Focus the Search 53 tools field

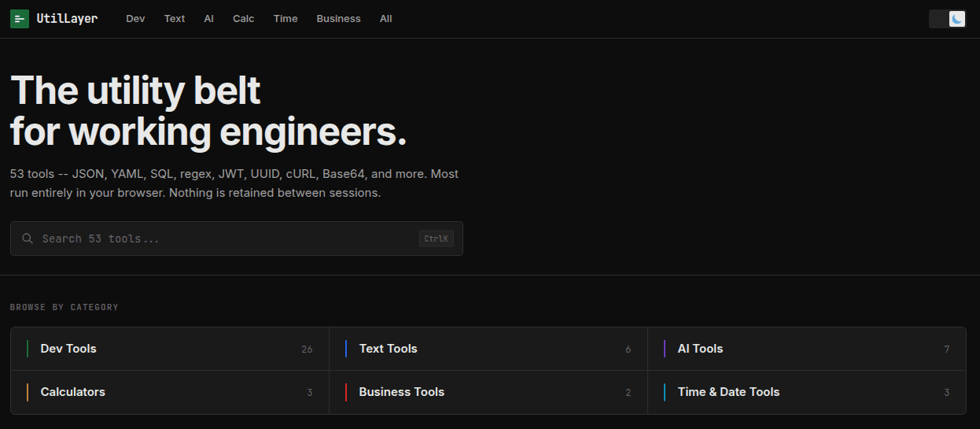click(x=237, y=239)
